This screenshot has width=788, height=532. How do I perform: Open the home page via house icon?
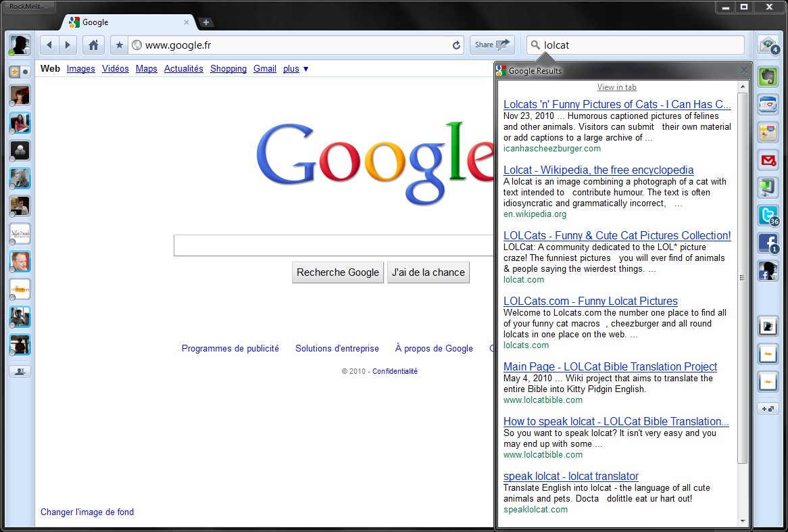click(x=93, y=45)
